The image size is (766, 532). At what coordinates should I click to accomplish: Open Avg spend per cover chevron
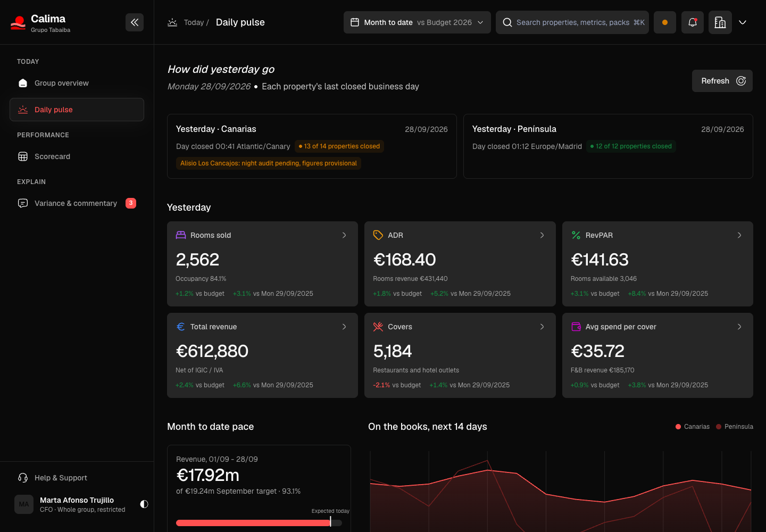[x=739, y=327]
